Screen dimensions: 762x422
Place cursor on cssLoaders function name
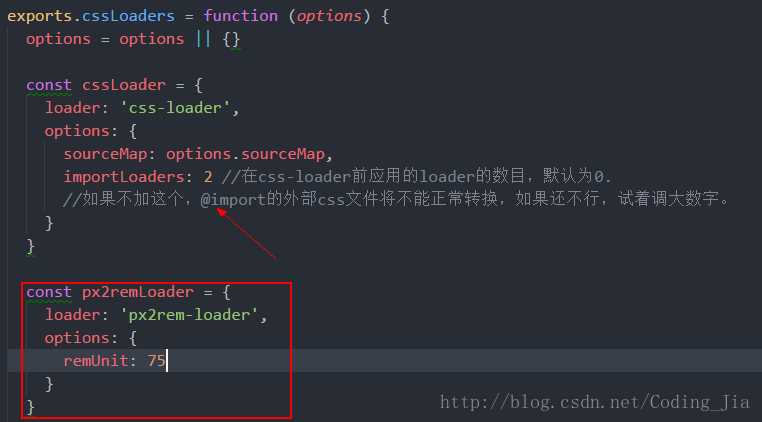pyautogui.click(x=128, y=16)
